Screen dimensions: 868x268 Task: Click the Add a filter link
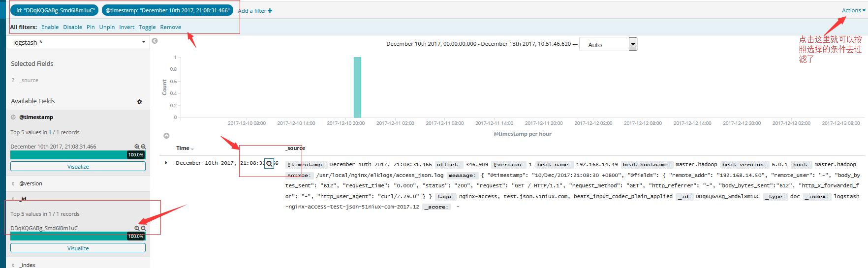255,11
